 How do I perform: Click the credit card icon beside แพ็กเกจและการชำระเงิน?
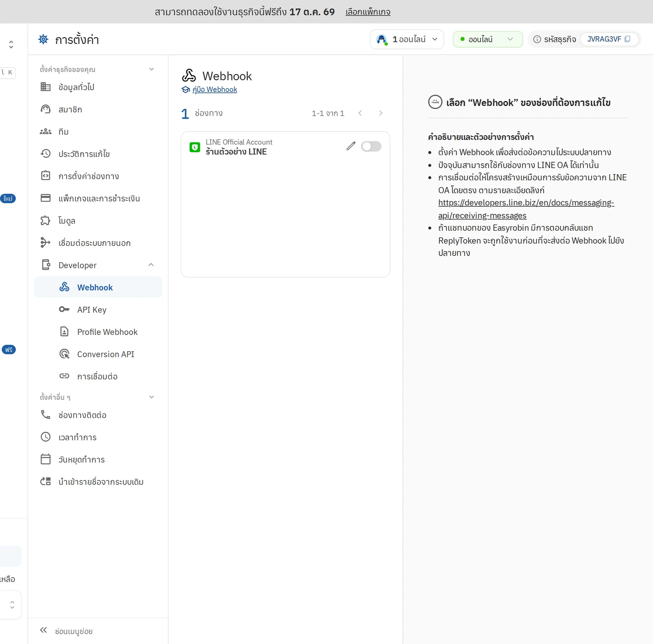(45, 198)
